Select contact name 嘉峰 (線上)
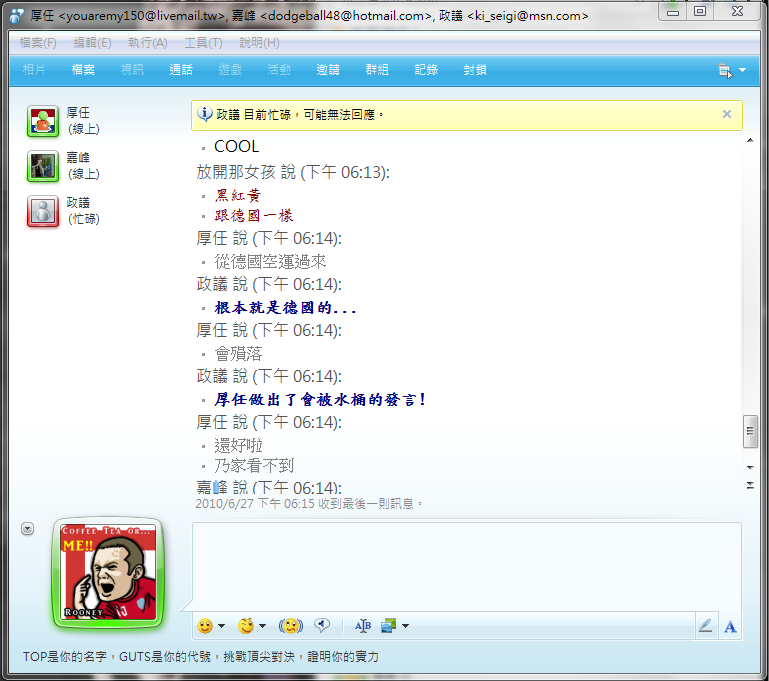 pyautogui.click(x=83, y=166)
